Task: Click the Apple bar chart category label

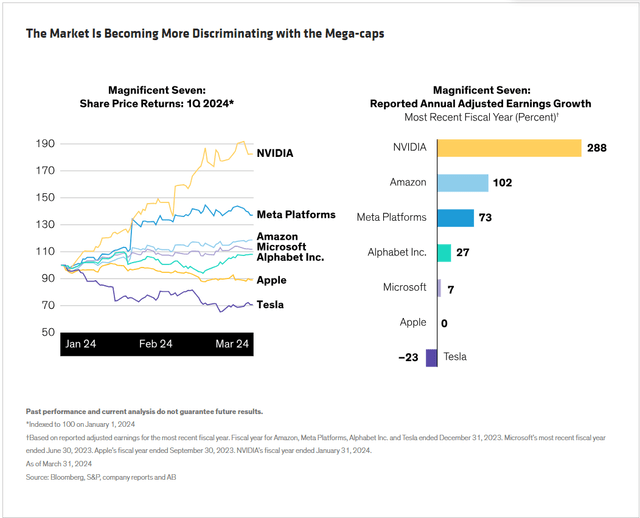Action: (x=413, y=322)
